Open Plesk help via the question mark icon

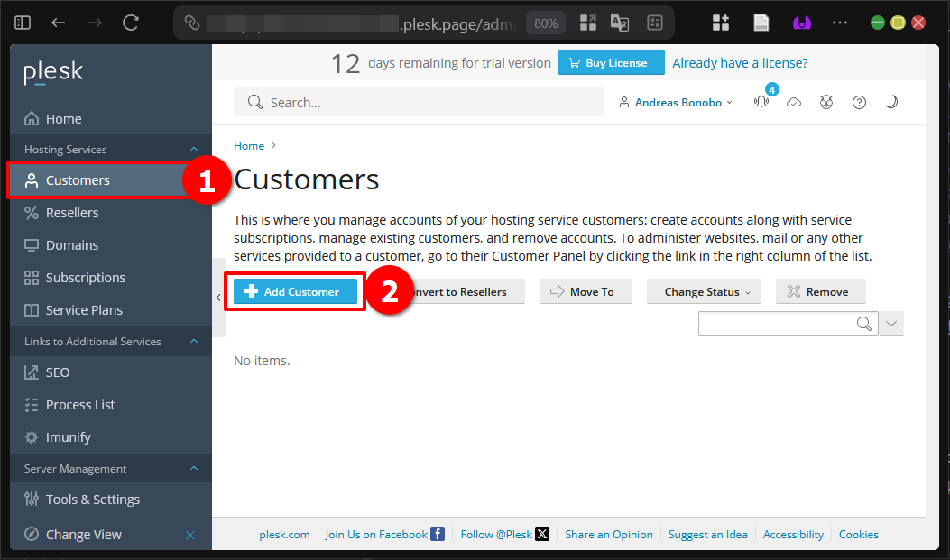pos(859,102)
